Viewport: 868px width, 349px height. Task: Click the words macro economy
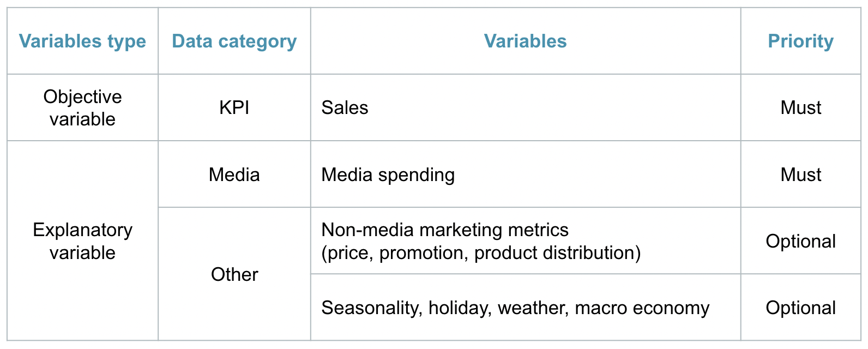point(642,308)
